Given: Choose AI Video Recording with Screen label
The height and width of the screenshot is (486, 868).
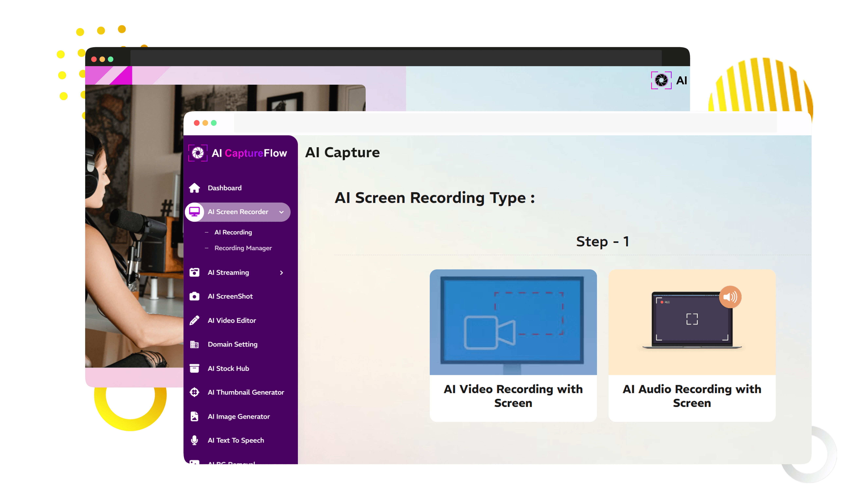Looking at the screenshot, I should pos(513,396).
